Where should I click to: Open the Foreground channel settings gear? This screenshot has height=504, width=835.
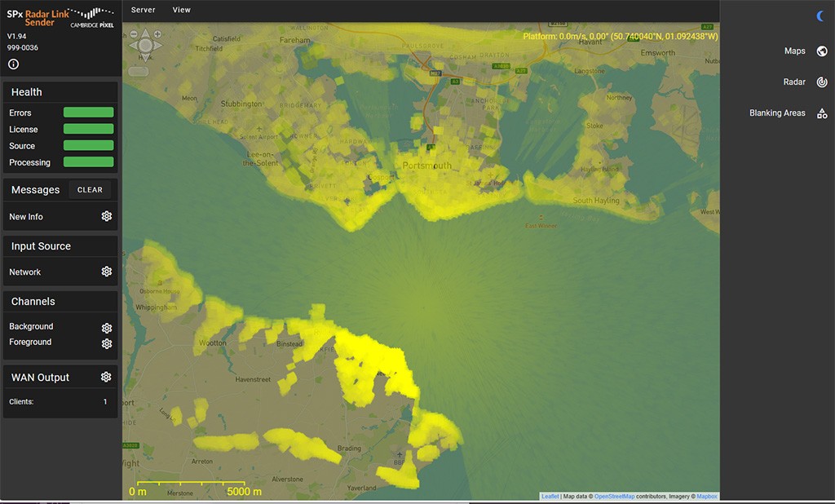pos(106,343)
